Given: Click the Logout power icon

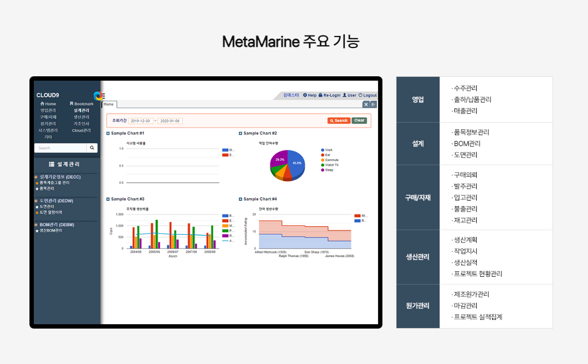Looking at the screenshot, I should click(x=361, y=95).
